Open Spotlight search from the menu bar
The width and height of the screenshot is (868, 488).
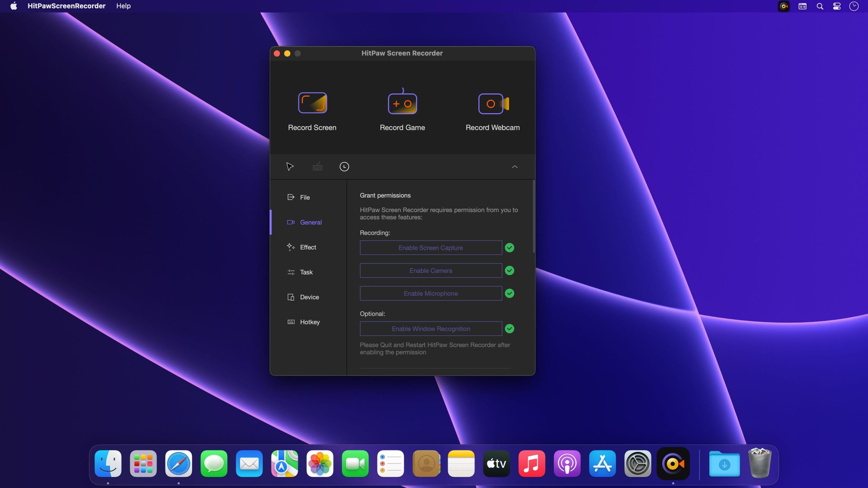820,6
